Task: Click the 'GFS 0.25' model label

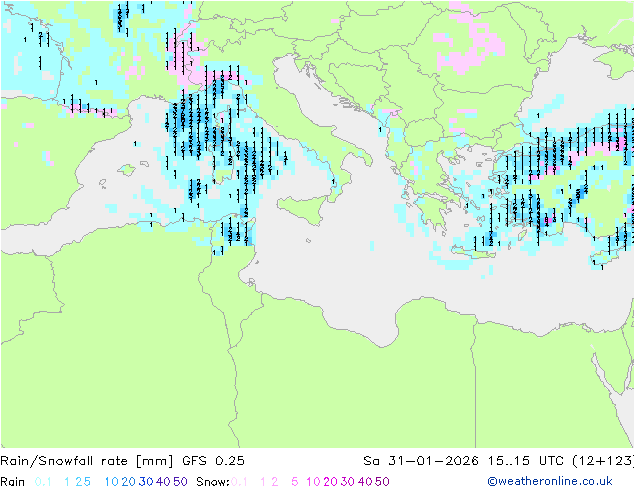Action: click(x=213, y=461)
